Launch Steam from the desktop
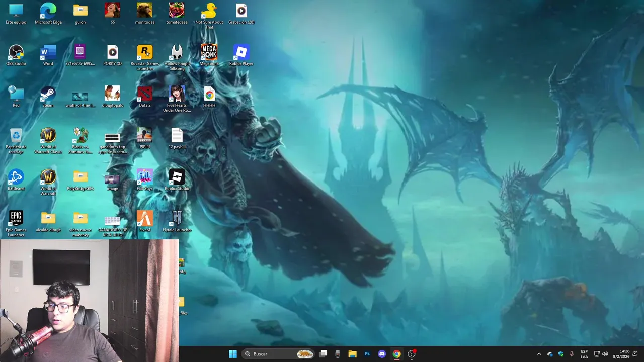This screenshot has width=644, height=362. pos(48,97)
